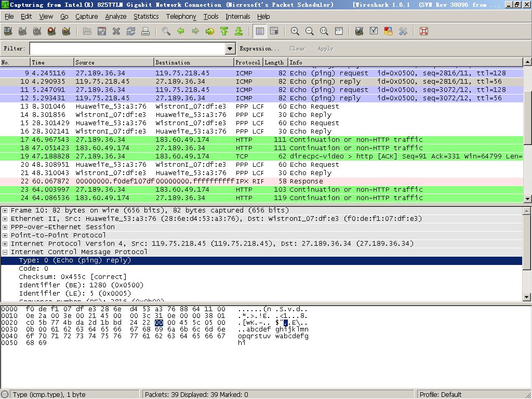Open Help with the lifebuoy icon

tap(424, 32)
